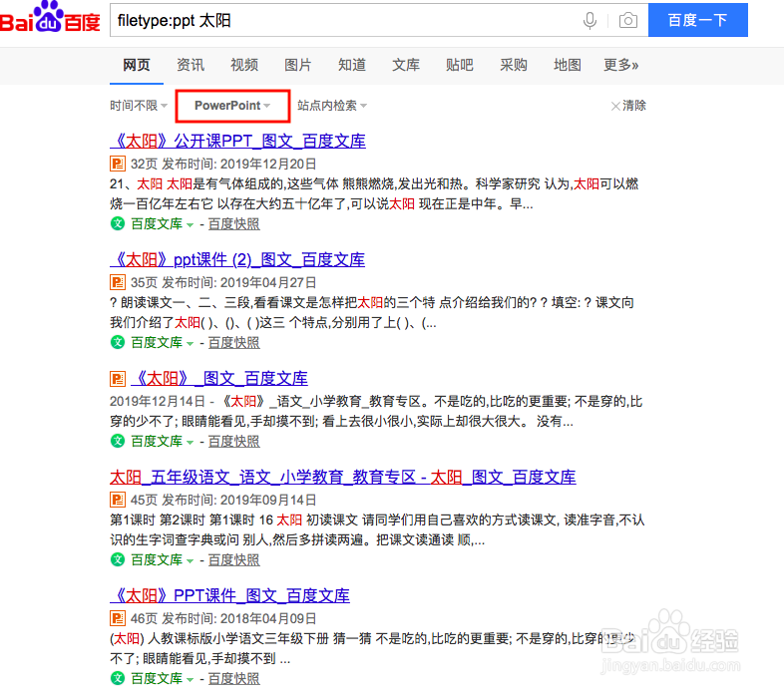Expand 百度文库 source arrow under 32页 result
Screen dimensions: 784x693
click(x=190, y=225)
